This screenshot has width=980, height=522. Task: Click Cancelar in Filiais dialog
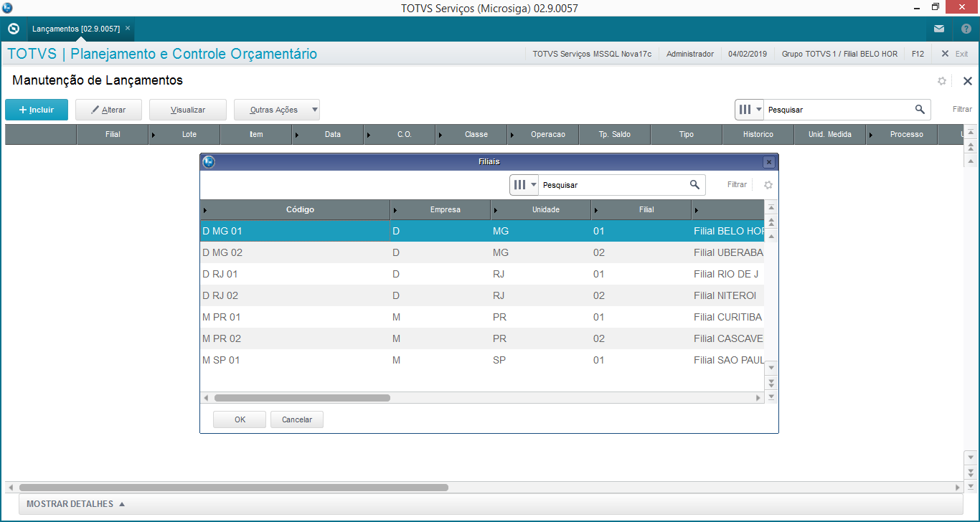(x=297, y=419)
